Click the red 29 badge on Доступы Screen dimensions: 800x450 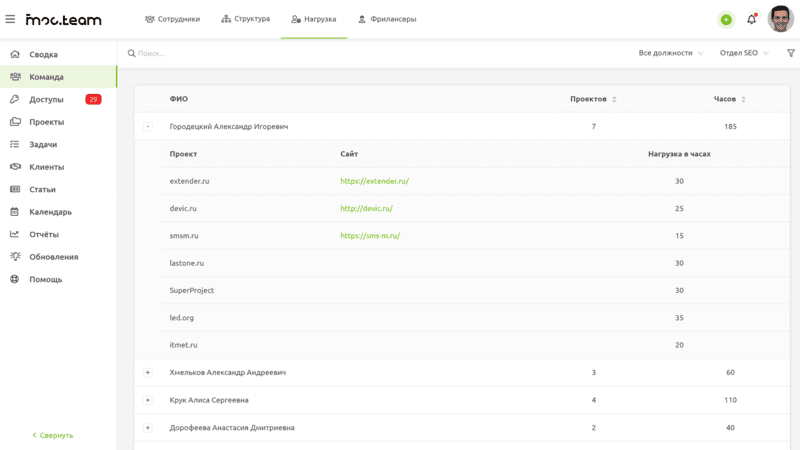point(93,99)
